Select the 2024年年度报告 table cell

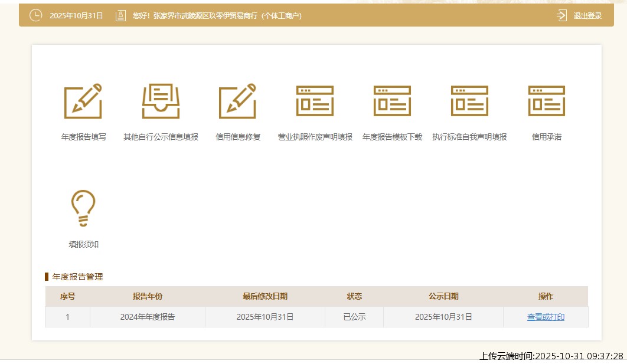click(147, 317)
